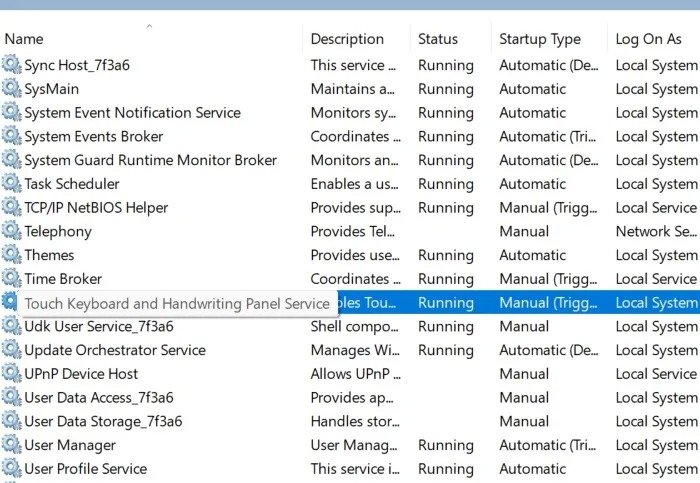Select the UPnP Device Host gear icon
The width and height of the screenshot is (700, 483).
11,374
